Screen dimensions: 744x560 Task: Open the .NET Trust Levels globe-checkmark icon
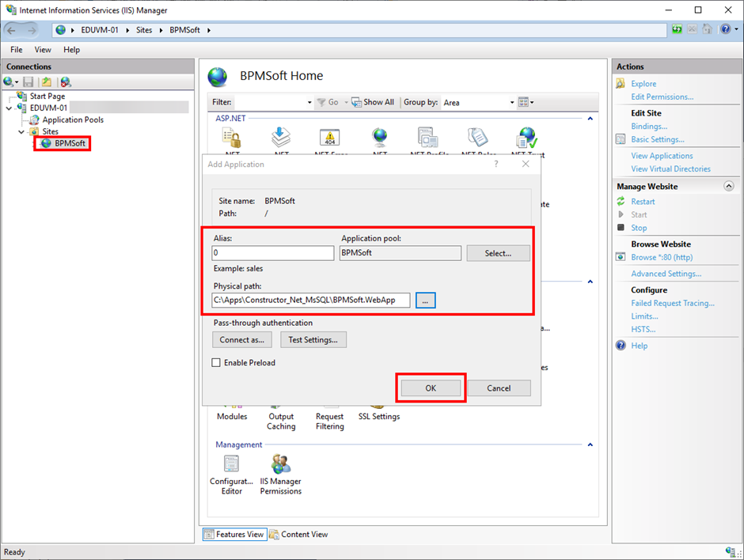526,138
